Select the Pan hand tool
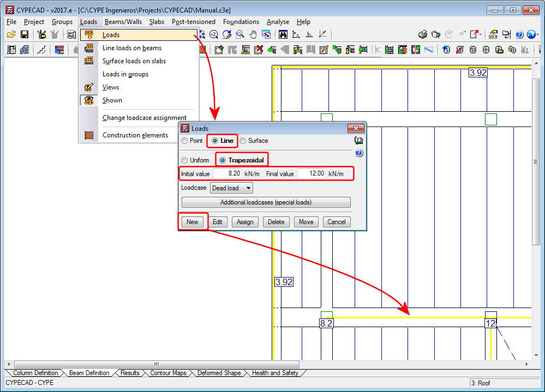 [x=253, y=34]
